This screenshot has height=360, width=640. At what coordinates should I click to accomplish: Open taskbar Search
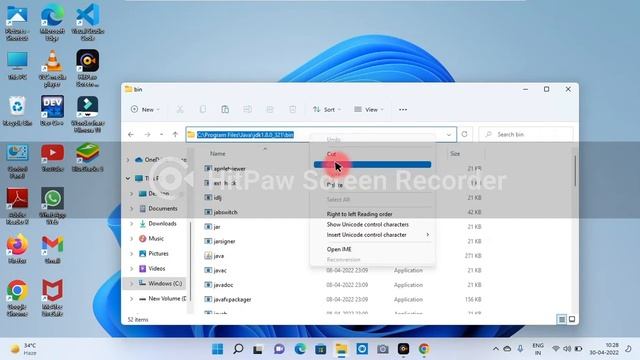tap(238, 349)
